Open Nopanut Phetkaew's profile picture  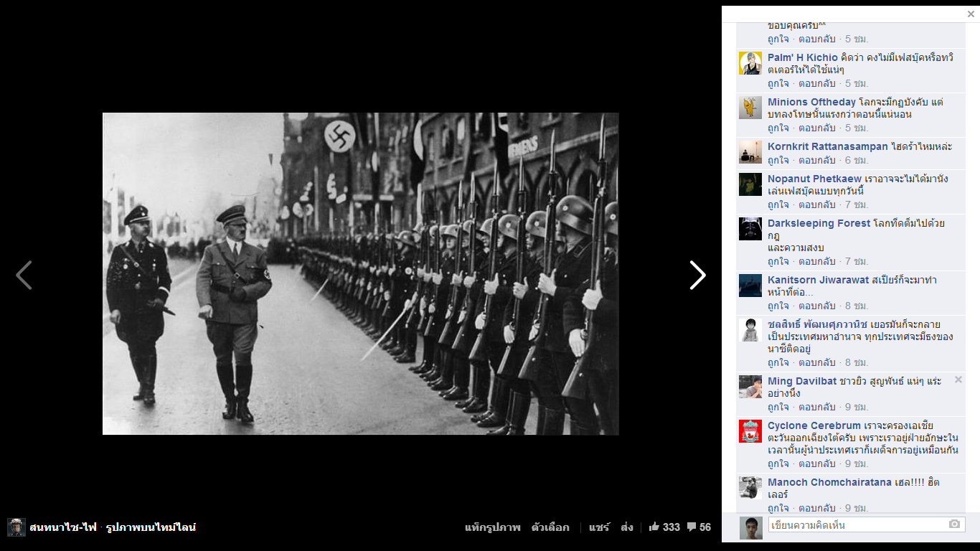click(x=750, y=184)
